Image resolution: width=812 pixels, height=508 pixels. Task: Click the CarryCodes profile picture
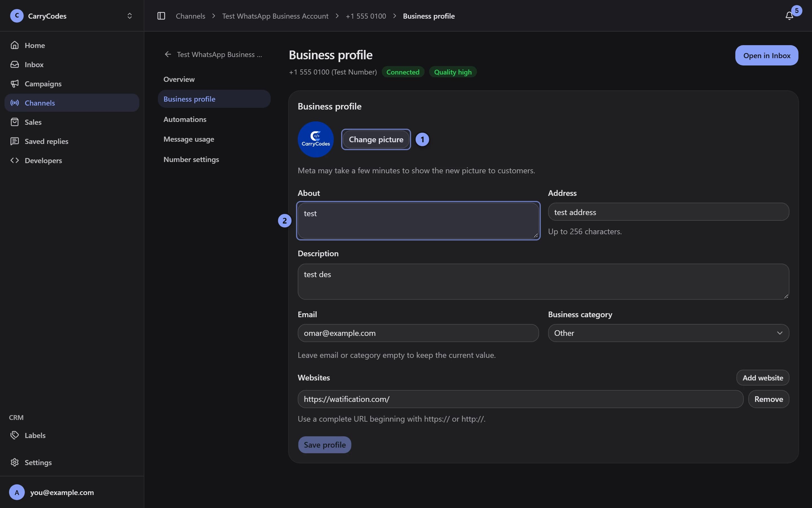315,139
